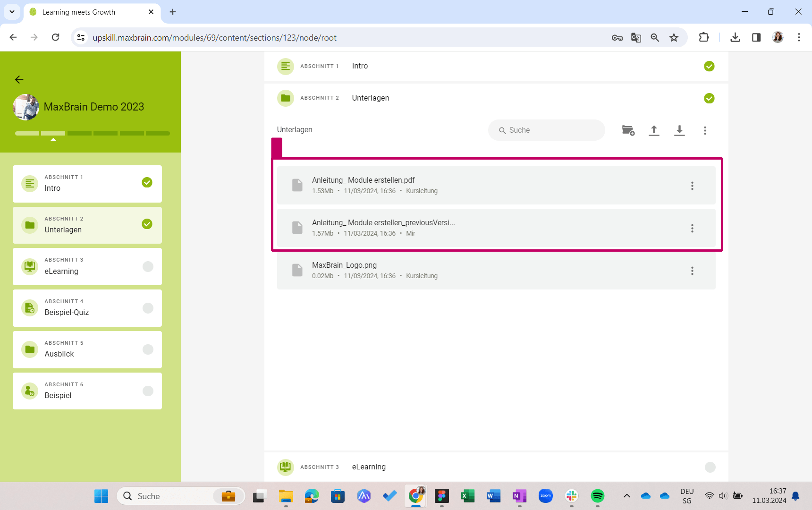Expand the Abschnitt 1 Intro section header
This screenshot has height=510, width=812.
(x=496, y=66)
